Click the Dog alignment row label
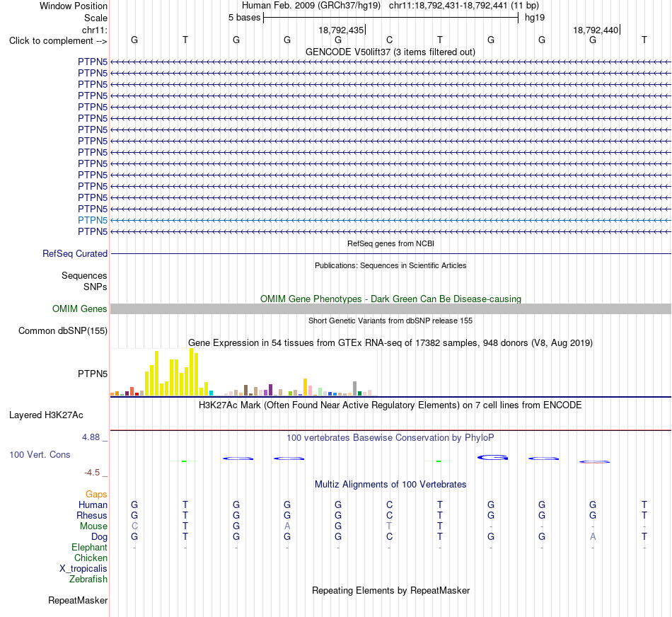The height and width of the screenshot is (617, 672). tap(99, 537)
